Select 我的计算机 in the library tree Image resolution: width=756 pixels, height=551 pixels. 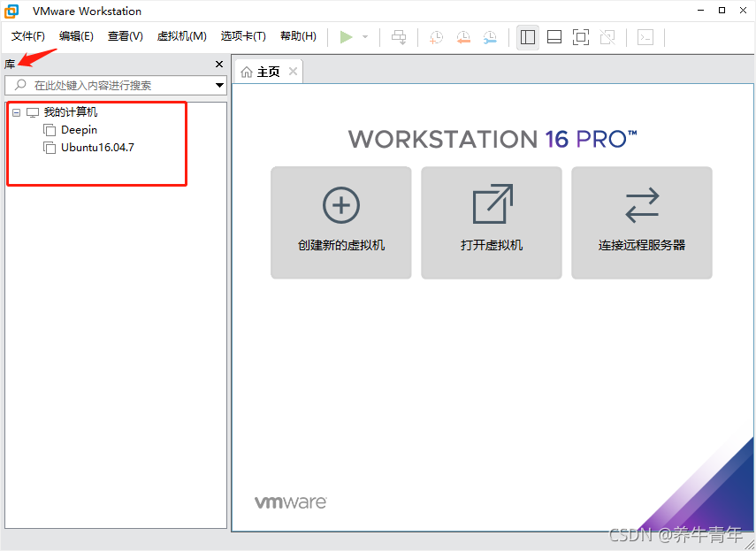tap(71, 112)
